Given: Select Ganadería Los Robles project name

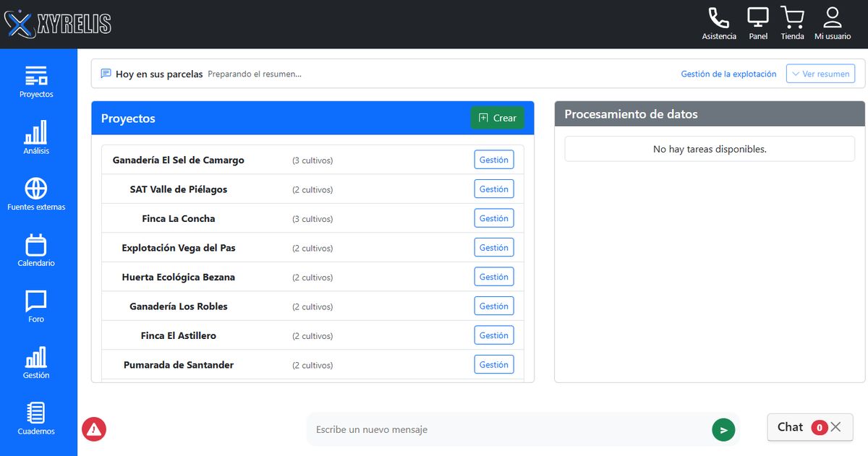Looking at the screenshot, I should [179, 306].
